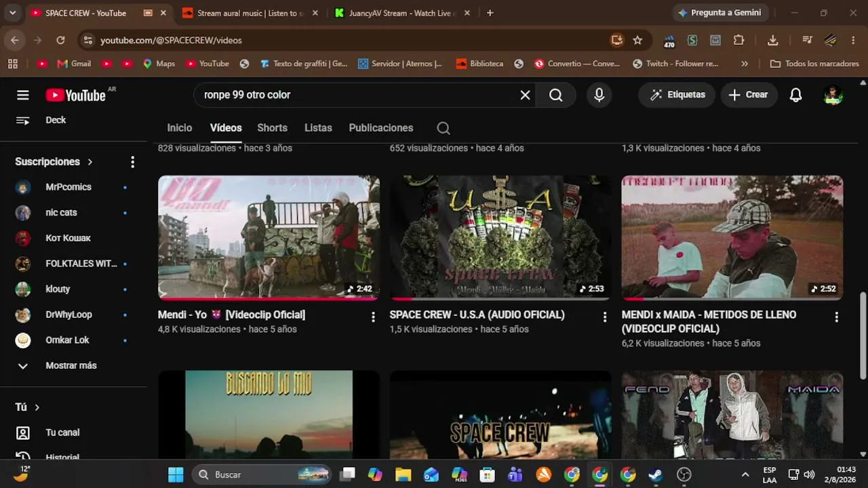Screen dimensions: 868x488
Task: Open File Explorer from the taskbar
Action: coord(403,474)
